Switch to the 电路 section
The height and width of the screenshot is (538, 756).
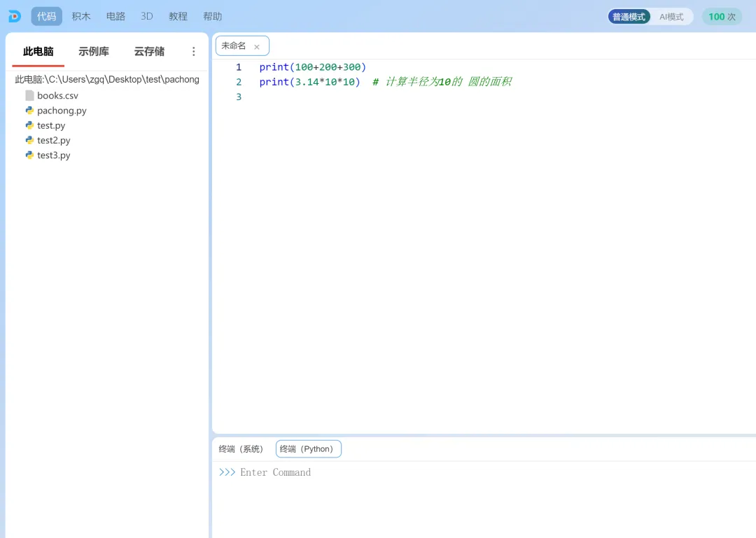point(115,16)
